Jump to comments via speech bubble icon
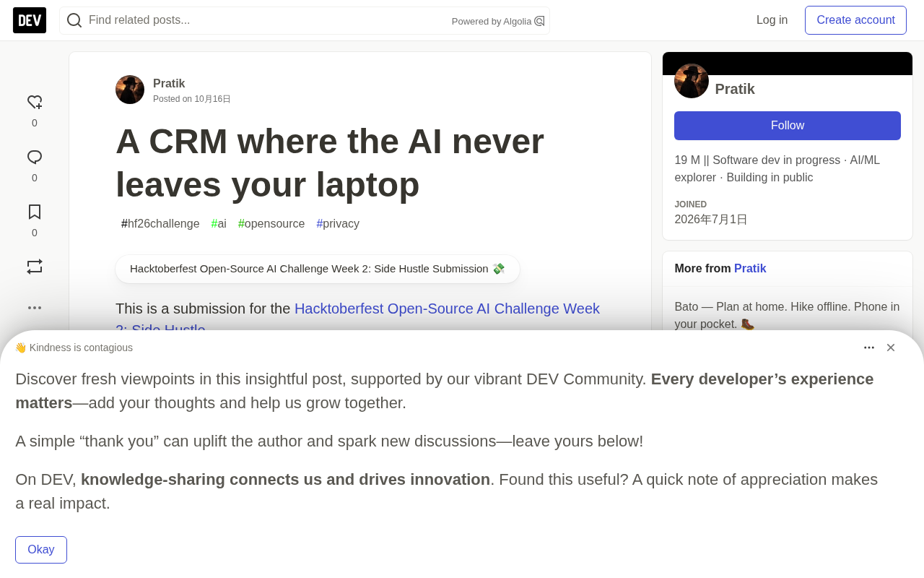924x578 pixels. click(x=35, y=158)
